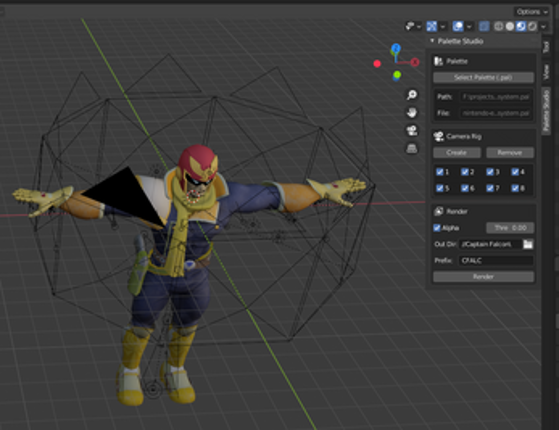Switch to solid viewport shading
559x430 pixels.
510,26
